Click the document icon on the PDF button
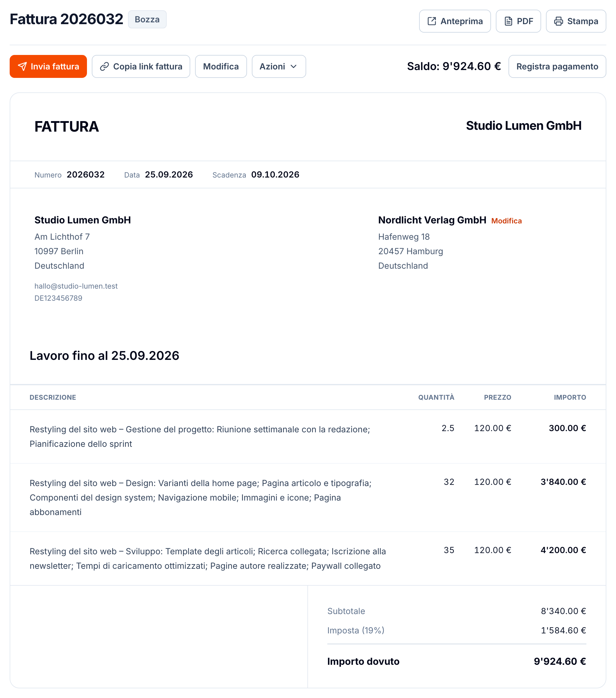 click(508, 21)
